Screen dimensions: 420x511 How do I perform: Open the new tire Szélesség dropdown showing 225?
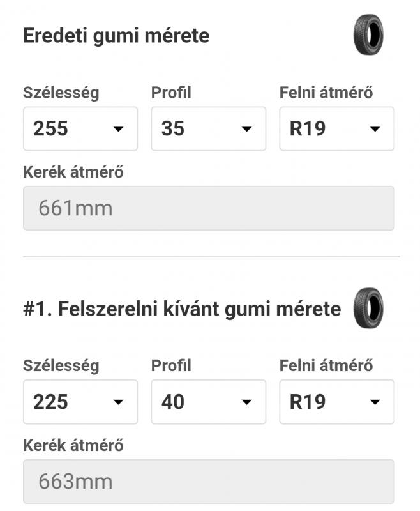pos(80,402)
